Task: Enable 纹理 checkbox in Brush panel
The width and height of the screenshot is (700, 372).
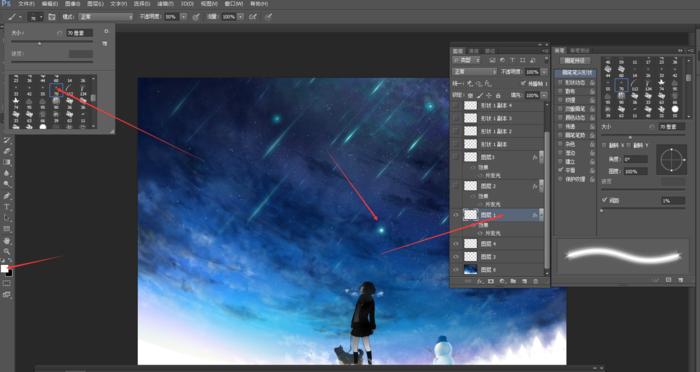Action: tap(560, 100)
